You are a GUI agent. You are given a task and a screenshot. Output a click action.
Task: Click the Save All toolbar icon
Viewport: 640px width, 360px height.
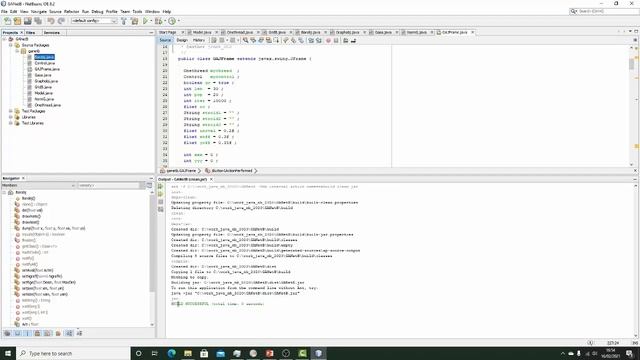click(38, 21)
